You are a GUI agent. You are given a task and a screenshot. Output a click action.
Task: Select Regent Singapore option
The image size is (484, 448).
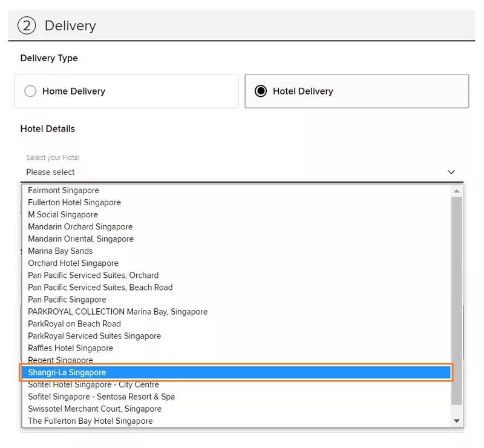point(236,360)
